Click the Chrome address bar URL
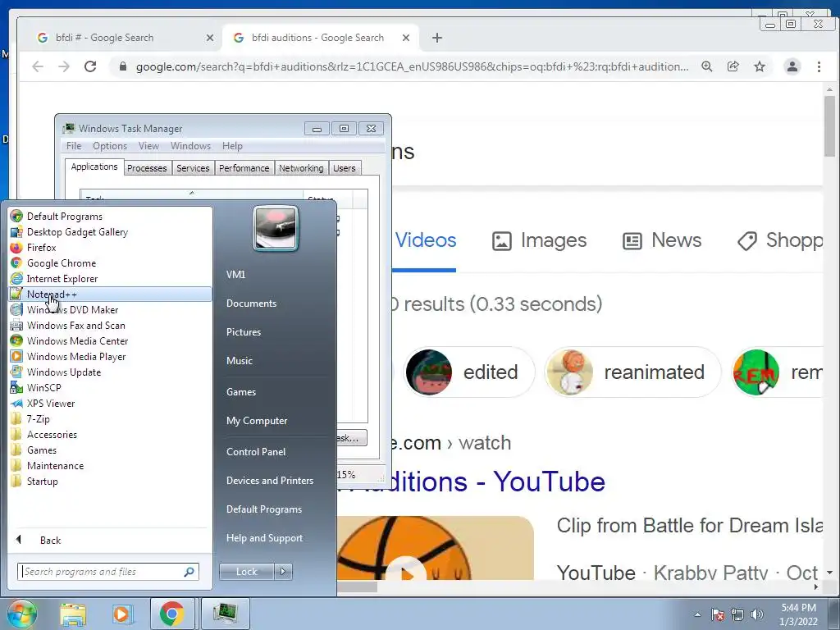The image size is (840, 630). point(412,66)
